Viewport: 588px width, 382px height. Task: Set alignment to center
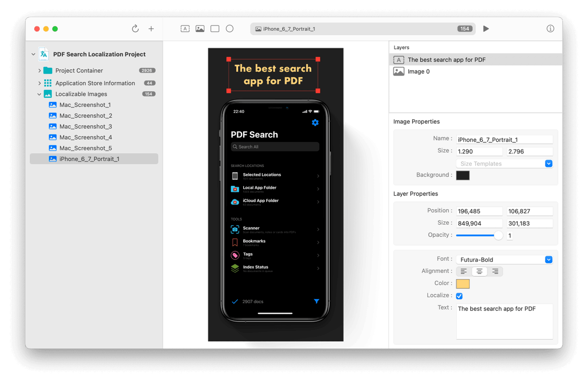pos(479,271)
